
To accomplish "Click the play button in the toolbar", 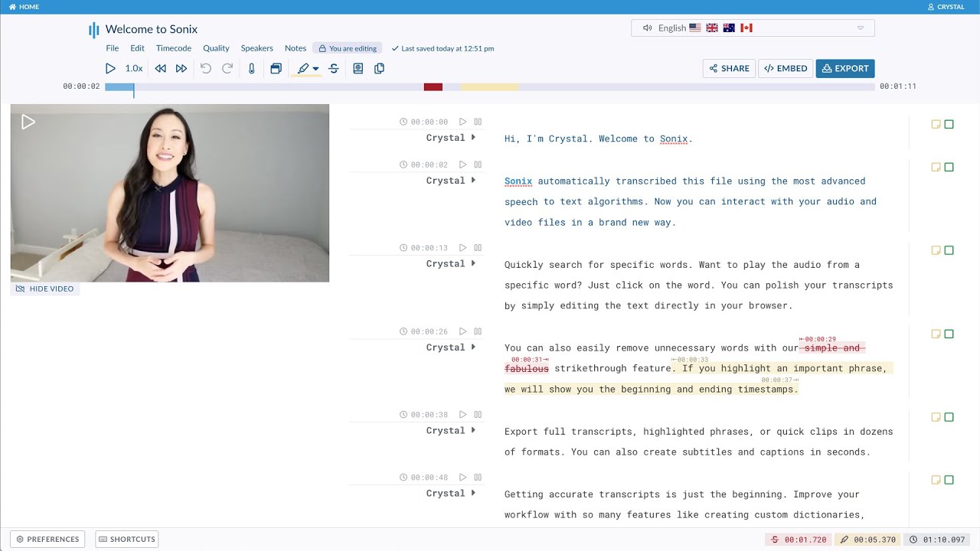I will [110, 68].
